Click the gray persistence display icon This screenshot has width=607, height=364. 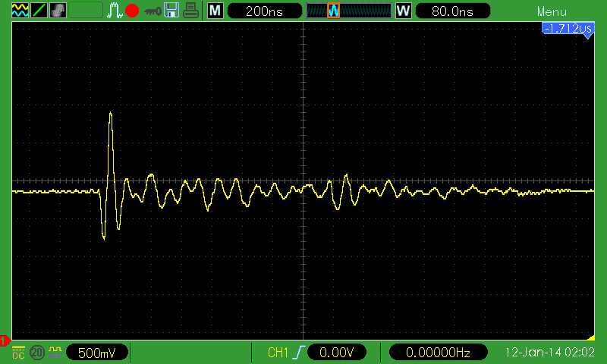(58, 11)
